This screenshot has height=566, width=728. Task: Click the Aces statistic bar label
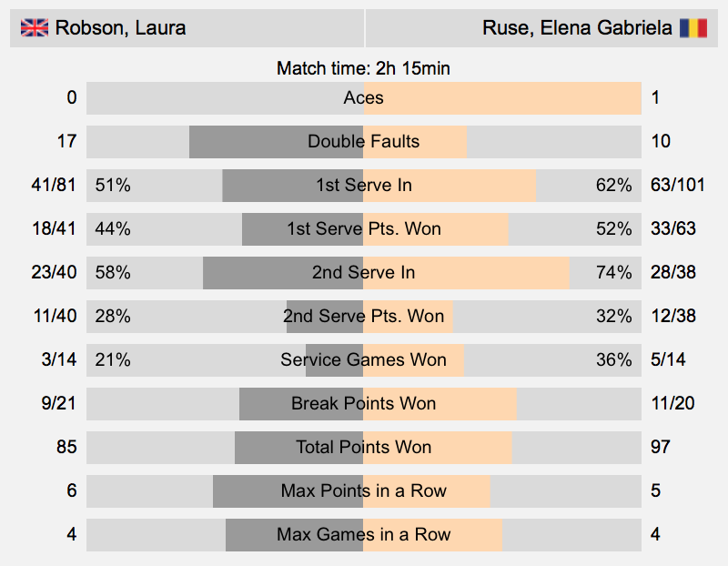363,98
